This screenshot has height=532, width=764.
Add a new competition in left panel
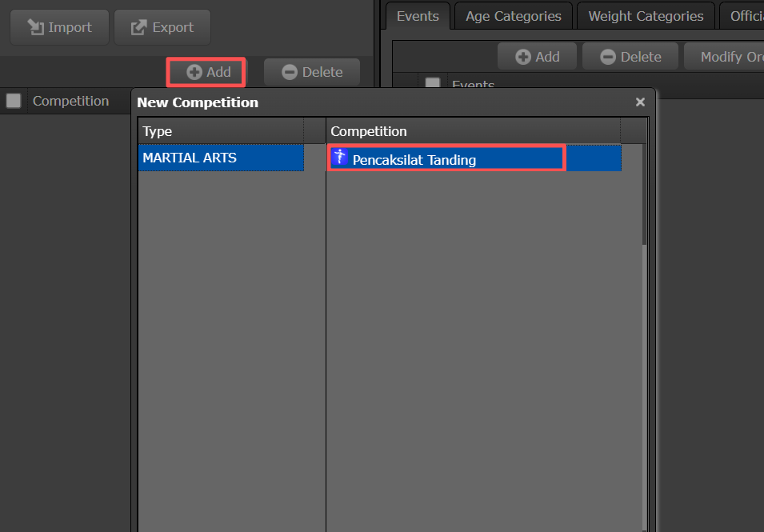tap(206, 72)
